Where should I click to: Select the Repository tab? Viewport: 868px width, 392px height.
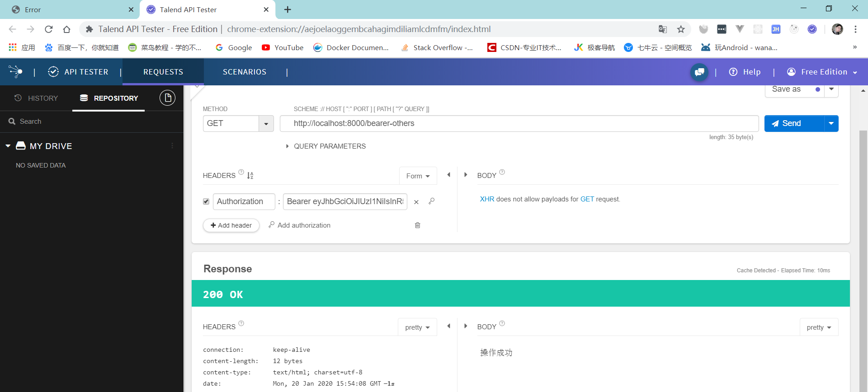coord(109,98)
